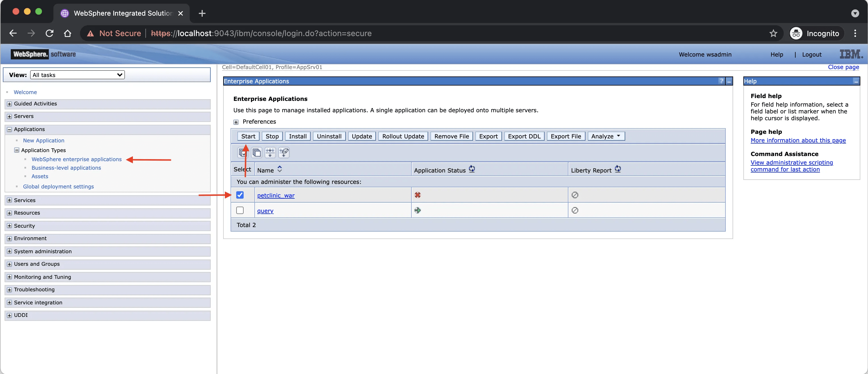The width and height of the screenshot is (868, 374).
Task: Expand the Environment navigation group
Action: point(9,238)
